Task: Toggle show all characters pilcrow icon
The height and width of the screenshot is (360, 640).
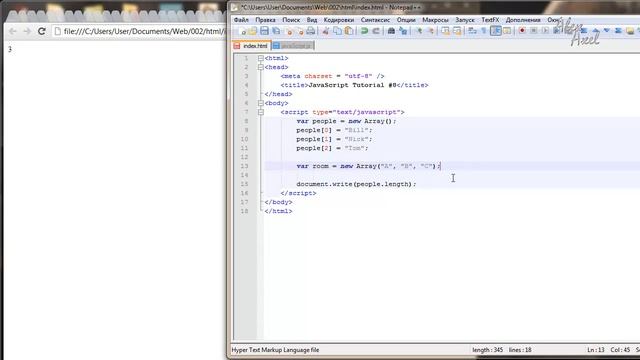Action: click(484, 31)
